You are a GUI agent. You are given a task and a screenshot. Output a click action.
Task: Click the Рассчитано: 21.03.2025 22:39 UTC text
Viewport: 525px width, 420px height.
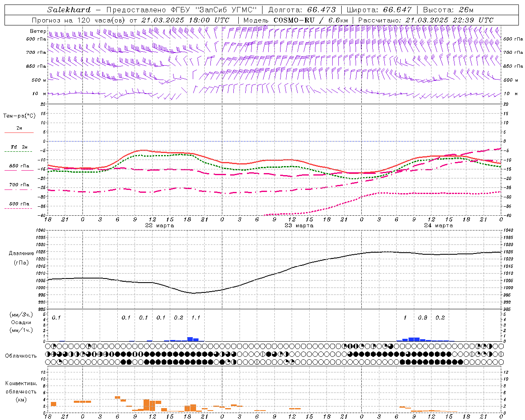(426, 20)
